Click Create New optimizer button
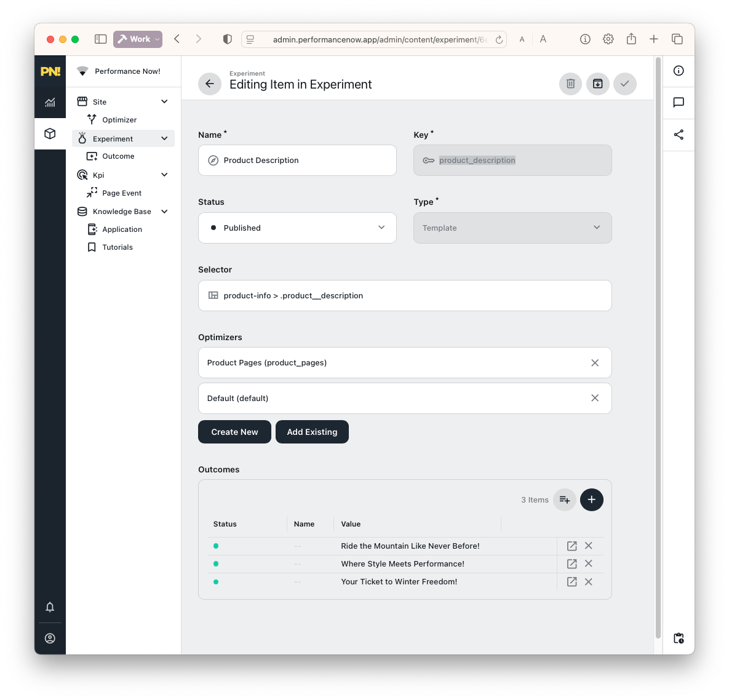729x700 pixels. point(234,432)
